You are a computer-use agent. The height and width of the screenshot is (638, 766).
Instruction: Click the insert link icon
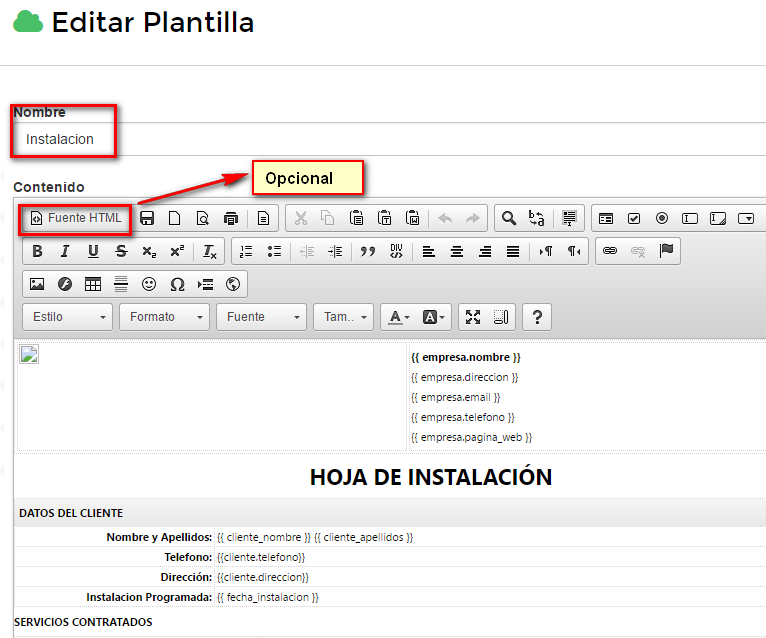coord(609,251)
